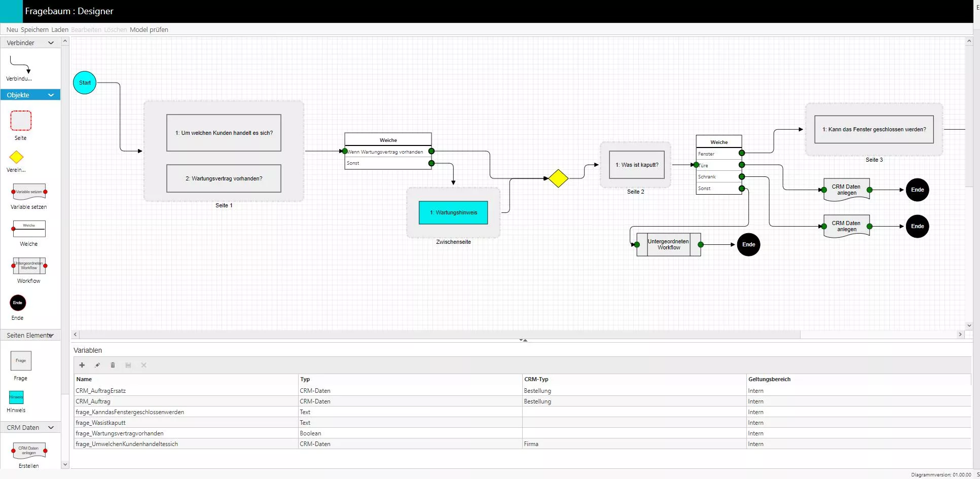980x479 pixels.
Task: Open the Neu menu item
Action: coord(12,30)
